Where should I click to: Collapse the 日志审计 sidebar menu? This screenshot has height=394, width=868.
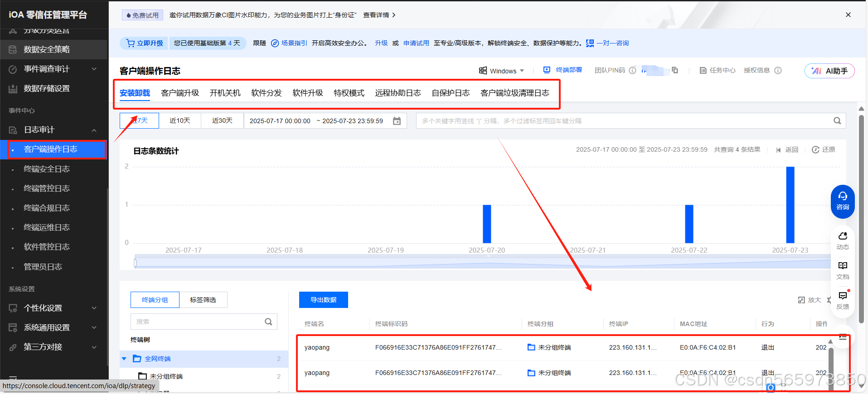pyautogui.click(x=53, y=130)
